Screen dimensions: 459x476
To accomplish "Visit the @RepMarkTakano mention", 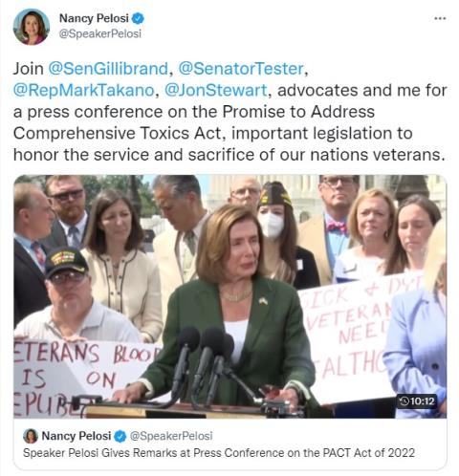I will [83, 90].
